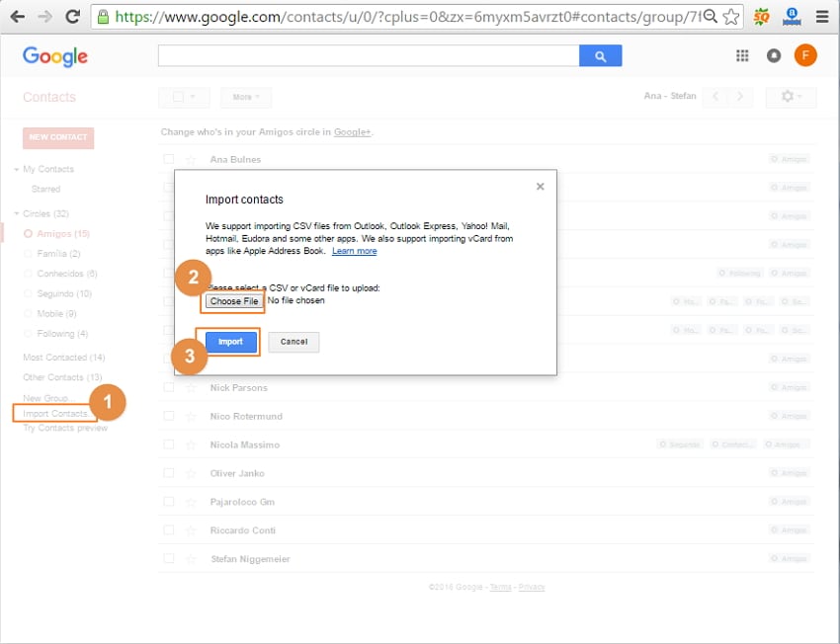This screenshot has height=644, width=840.
Task: Focus the Google contacts search field
Action: (369, 55)
